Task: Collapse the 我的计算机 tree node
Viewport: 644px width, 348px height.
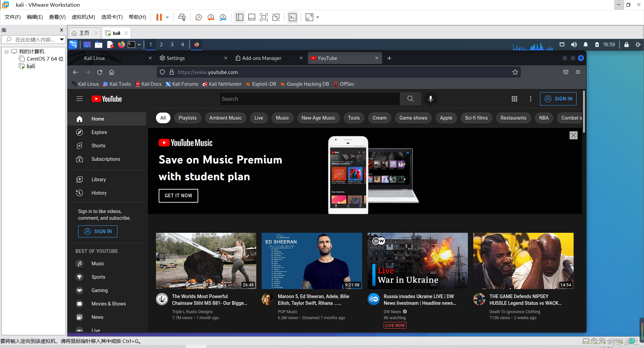Action: [x=6, y=52]
